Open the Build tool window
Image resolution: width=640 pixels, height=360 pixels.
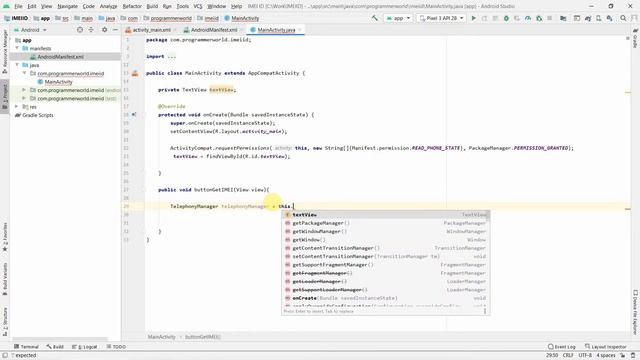pos(55,347)
